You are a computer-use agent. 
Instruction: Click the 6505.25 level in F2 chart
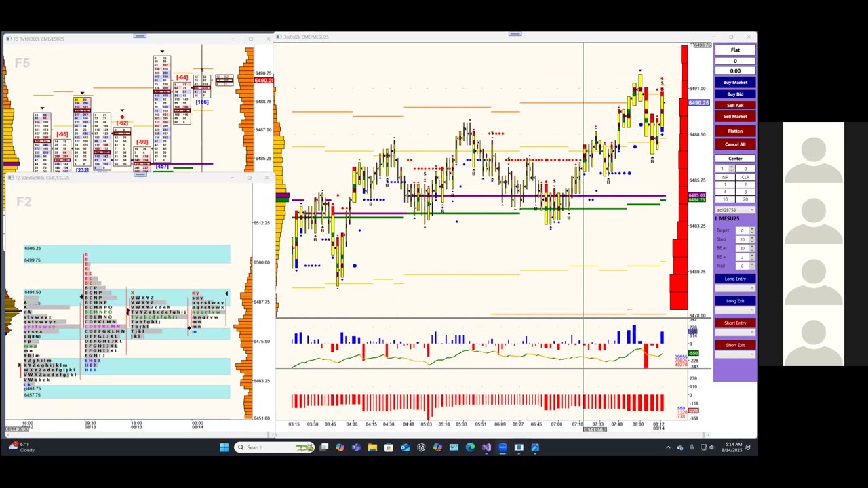[x=33, y=249]
